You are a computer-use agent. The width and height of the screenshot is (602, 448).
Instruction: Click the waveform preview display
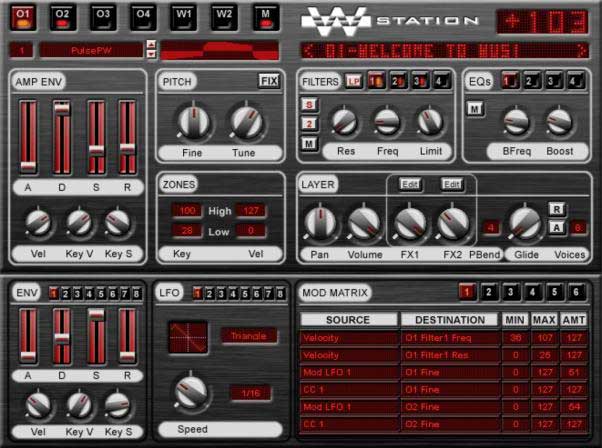coord(220,50)
